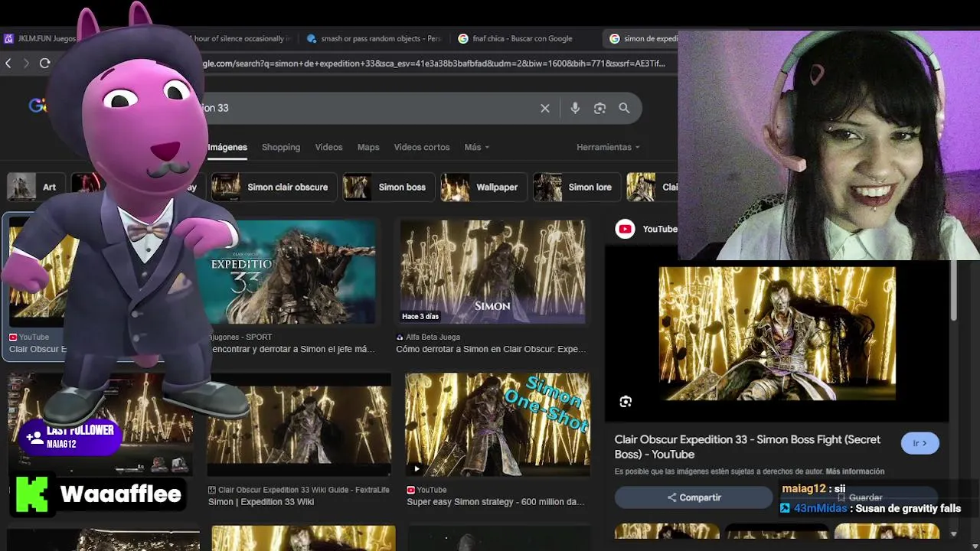Open Cómo derrotar a Simon result link
Viewport: 980px width, 551px height.
pyautogui.click(x=491, y=349)
